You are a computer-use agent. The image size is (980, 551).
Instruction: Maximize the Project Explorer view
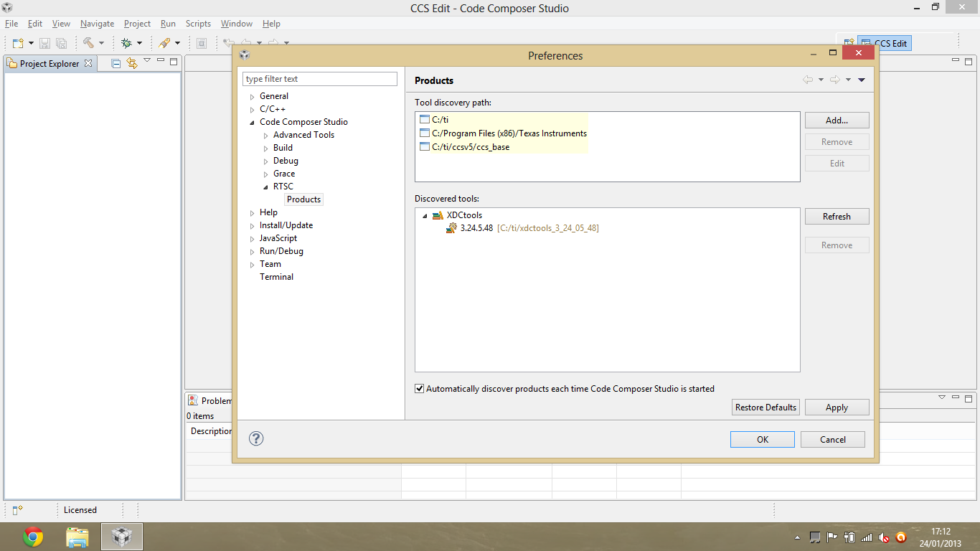click(174, 62)
